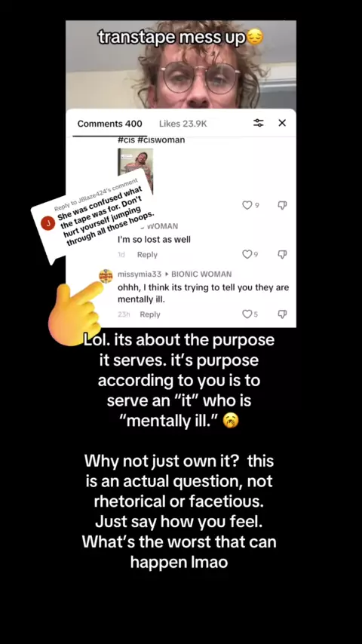Like the #cis #ciswoman comment
This screenshot has height=644, width=362.
(x=247, y=205)
